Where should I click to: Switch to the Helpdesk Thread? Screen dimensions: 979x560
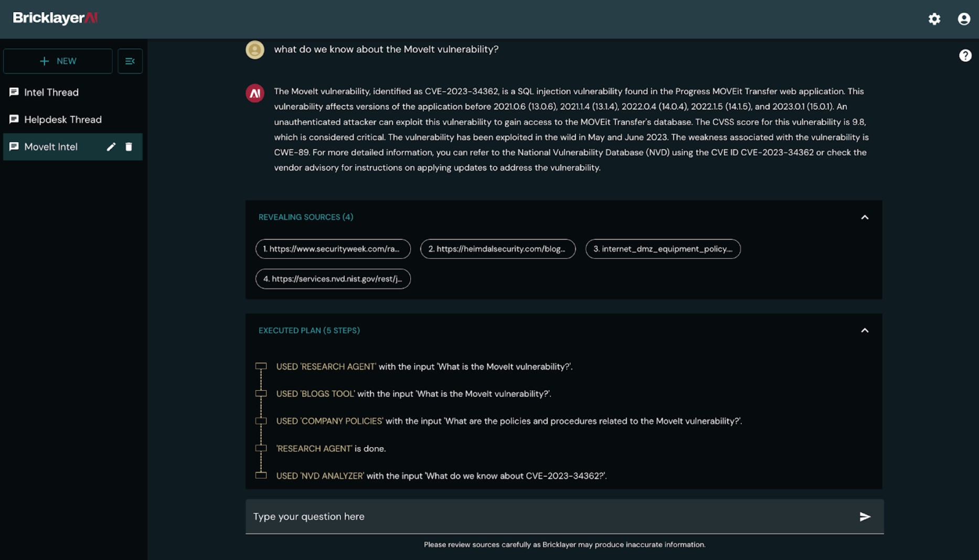62,120
